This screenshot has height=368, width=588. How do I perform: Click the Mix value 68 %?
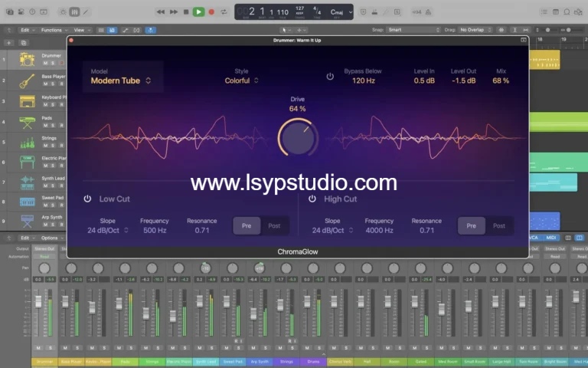coord(501,80)
